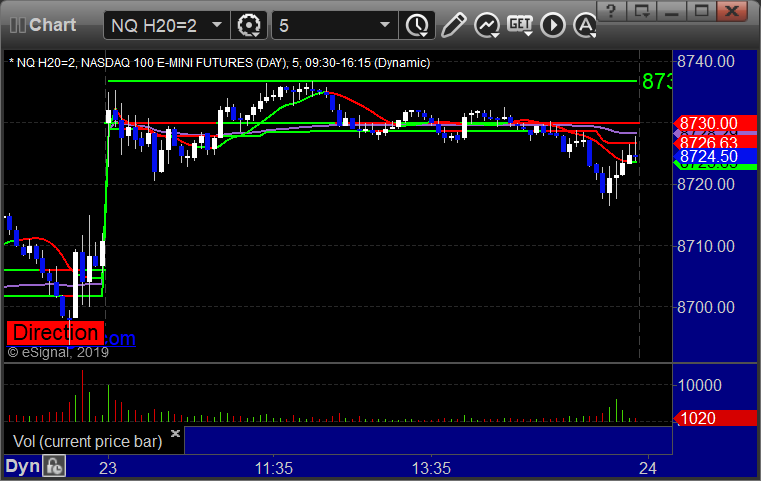Screen dimensions: 761x481
Task: Click the red Direction label
Action: tap(55, 333)
